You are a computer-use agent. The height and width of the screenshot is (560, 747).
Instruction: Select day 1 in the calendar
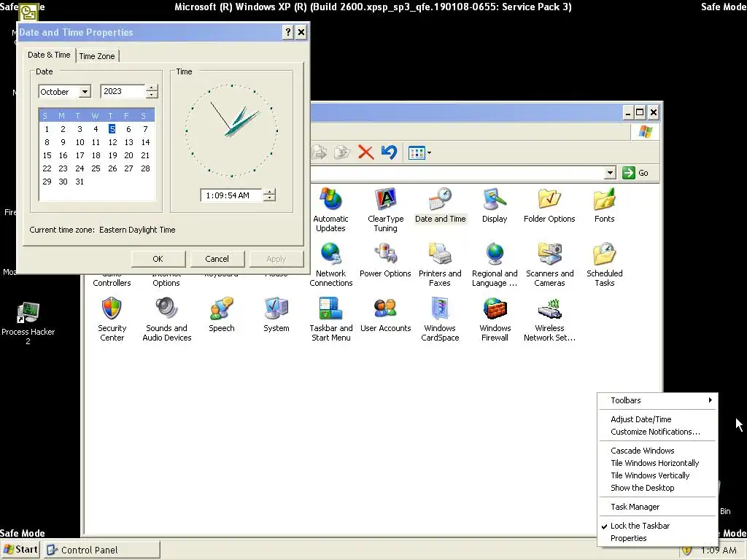point(47,129)
